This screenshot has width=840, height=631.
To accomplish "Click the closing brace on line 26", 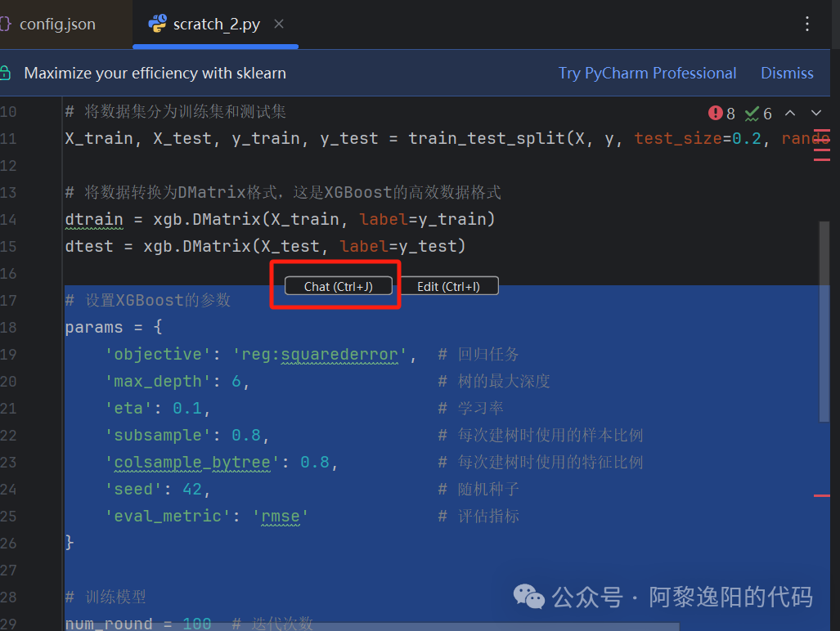I will click(69, 543).
